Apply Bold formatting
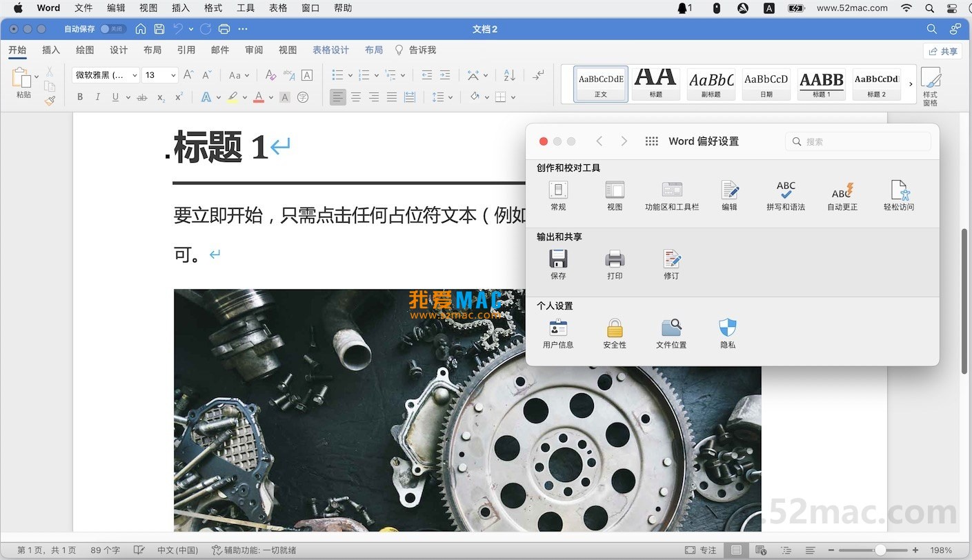This screenshot has height=560, width=972. point(80,97)
